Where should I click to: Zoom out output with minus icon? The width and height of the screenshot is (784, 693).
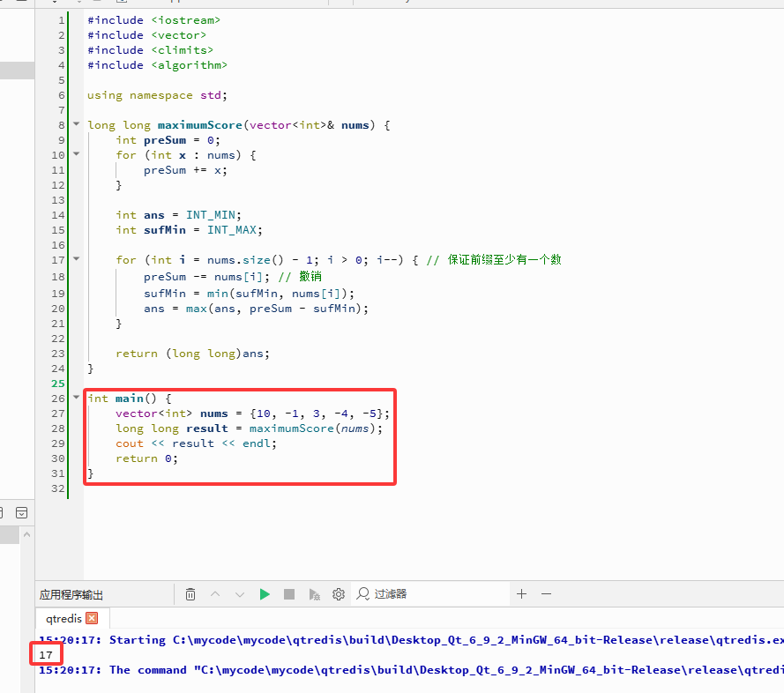[x=546, y=593]
